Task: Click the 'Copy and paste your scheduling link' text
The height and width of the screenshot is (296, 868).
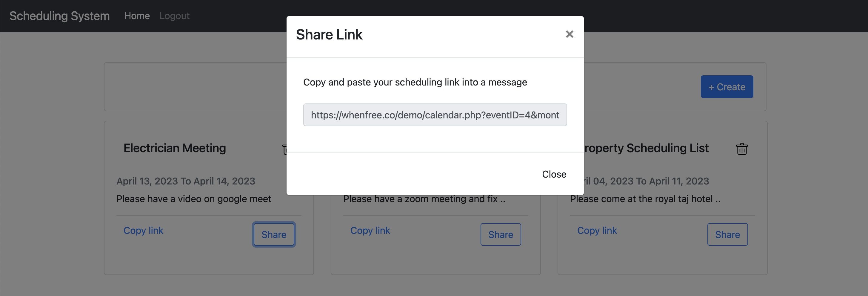Action: pos(415,82)
